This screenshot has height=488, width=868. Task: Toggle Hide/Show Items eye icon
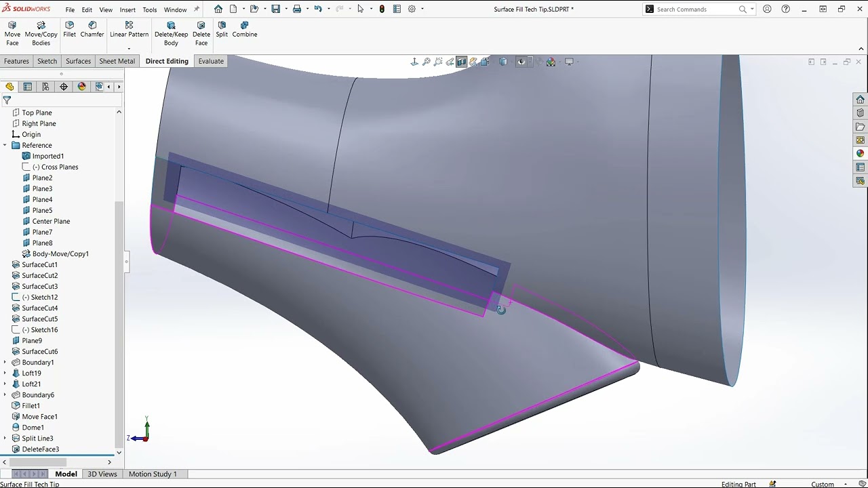521,62
